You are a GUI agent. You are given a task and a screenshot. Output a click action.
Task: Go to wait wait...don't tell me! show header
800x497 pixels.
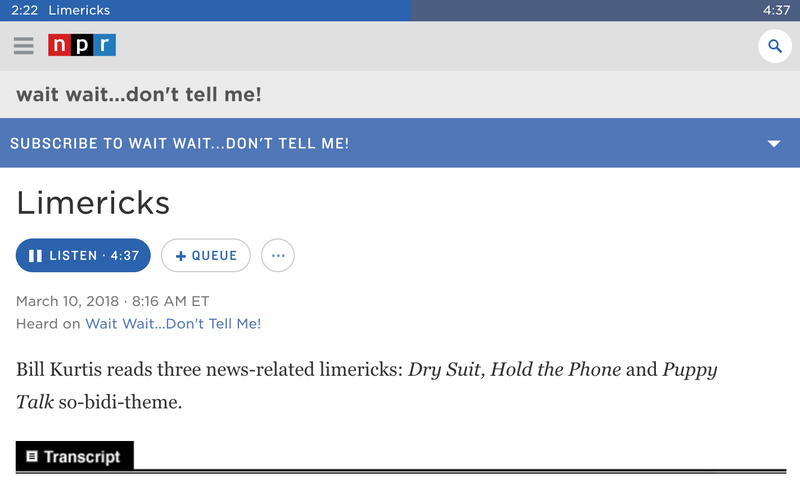coord(139,96)
